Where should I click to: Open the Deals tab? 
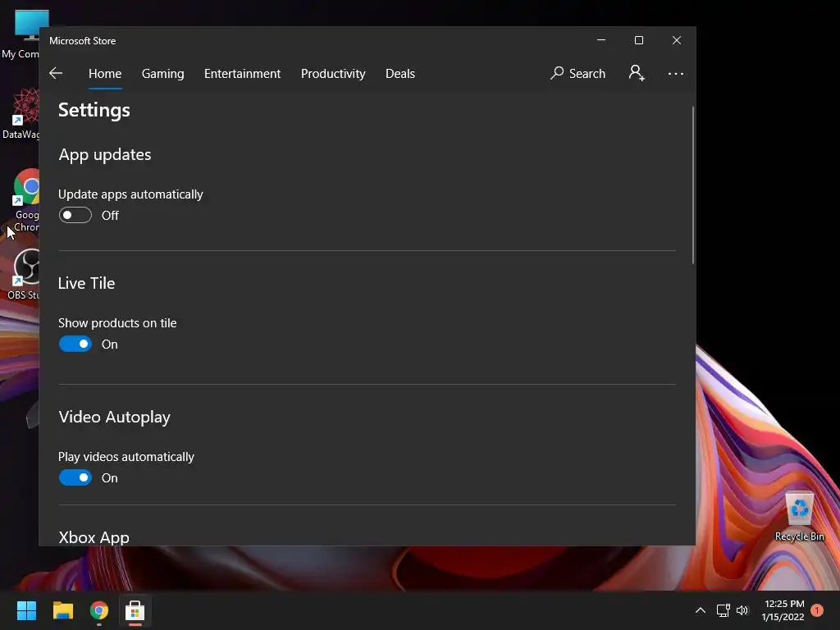[400, 73]
